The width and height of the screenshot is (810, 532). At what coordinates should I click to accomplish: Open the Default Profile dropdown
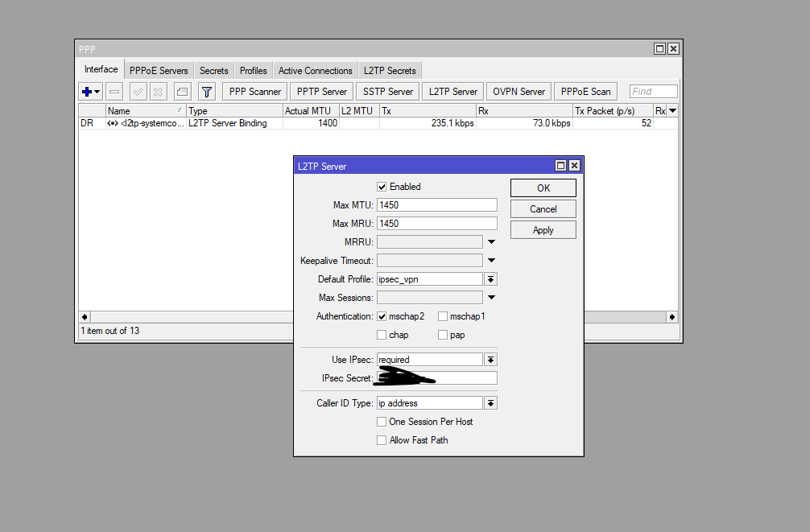(x=490, y=279)
